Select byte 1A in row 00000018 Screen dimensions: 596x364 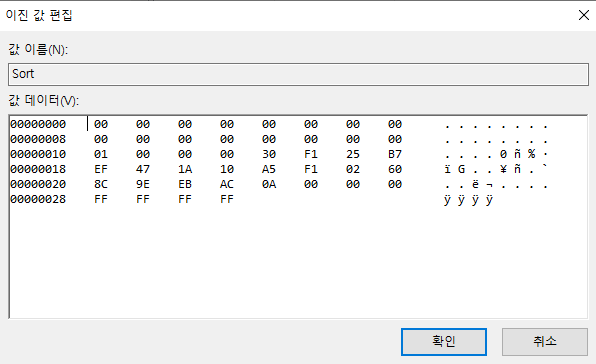pyautogui.click(x=185, y=169)
